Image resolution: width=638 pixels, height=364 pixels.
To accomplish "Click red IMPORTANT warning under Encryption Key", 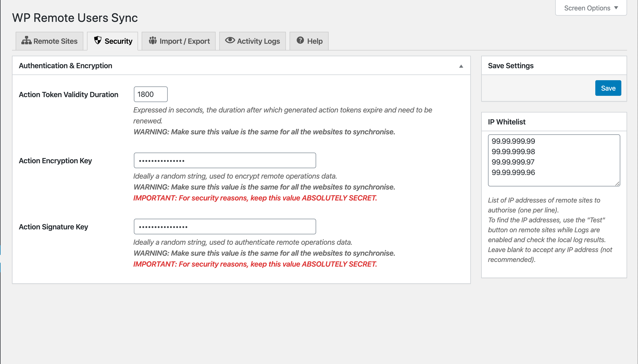I will [x=255, y=198].
